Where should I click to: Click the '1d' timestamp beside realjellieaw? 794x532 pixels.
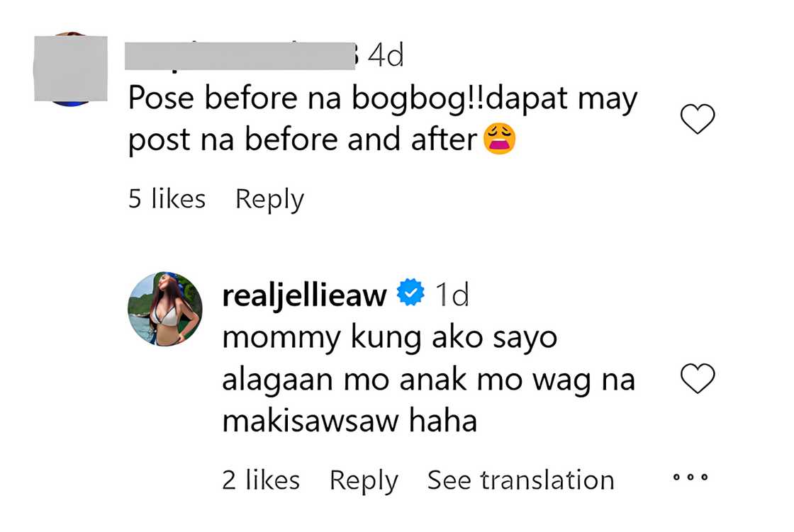452,294
